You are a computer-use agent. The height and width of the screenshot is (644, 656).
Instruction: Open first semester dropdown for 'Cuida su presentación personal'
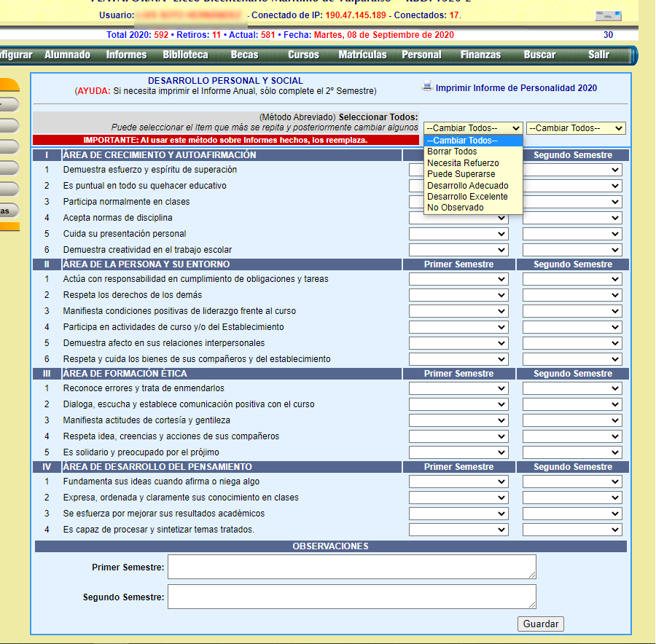[458, 234]
